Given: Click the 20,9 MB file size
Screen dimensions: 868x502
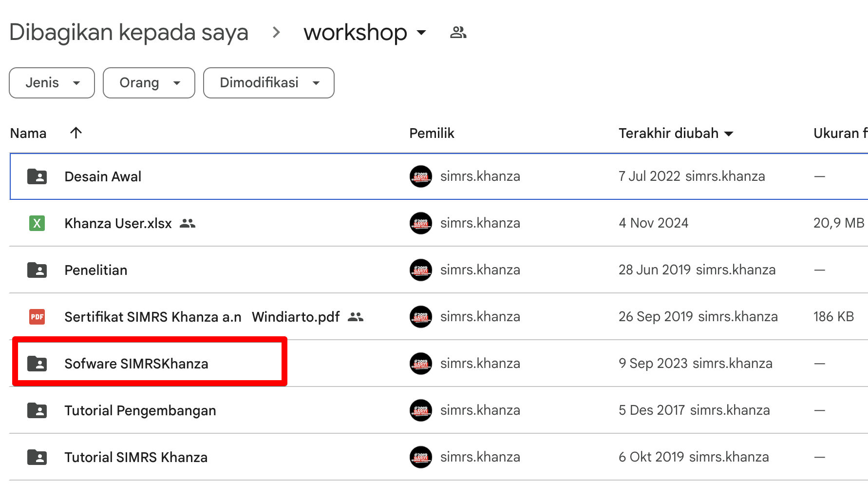Looking at the screenshot, I should (839, 223).
